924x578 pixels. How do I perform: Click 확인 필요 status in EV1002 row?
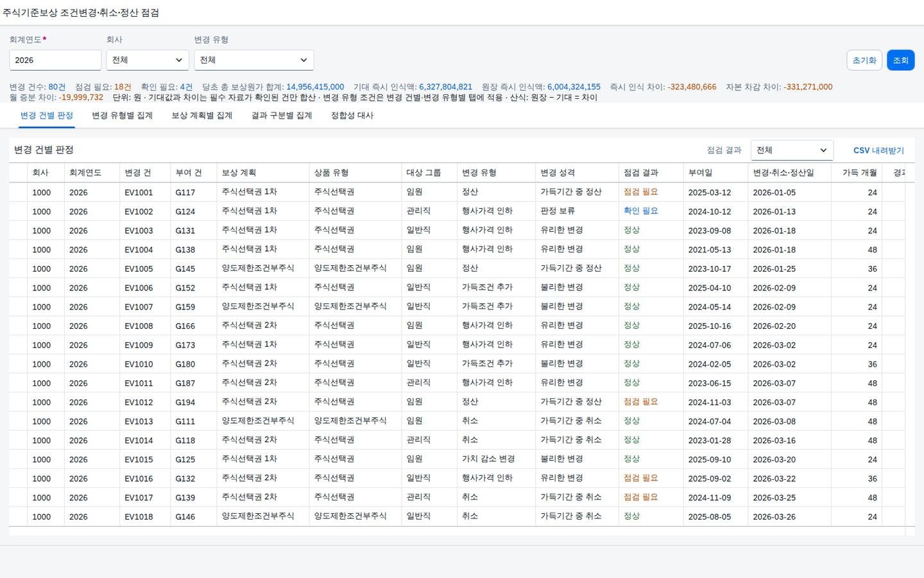pos(641,211)
